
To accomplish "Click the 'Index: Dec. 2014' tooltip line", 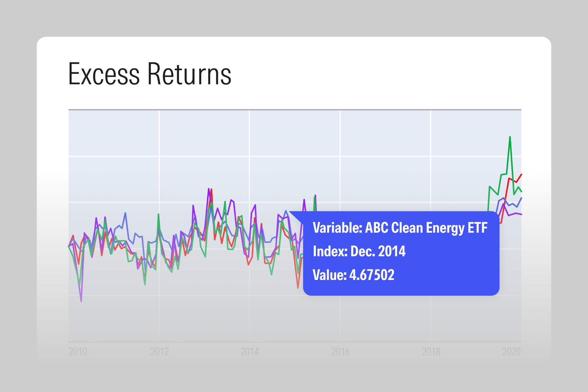I will point(359,251).
